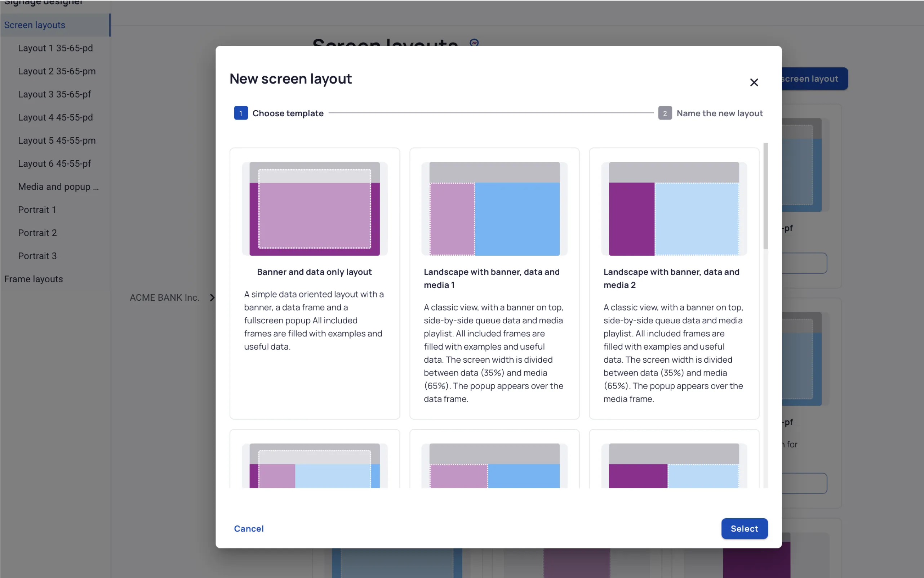Open Layout 3 35-65-pf in sidebar

[54, 94]
